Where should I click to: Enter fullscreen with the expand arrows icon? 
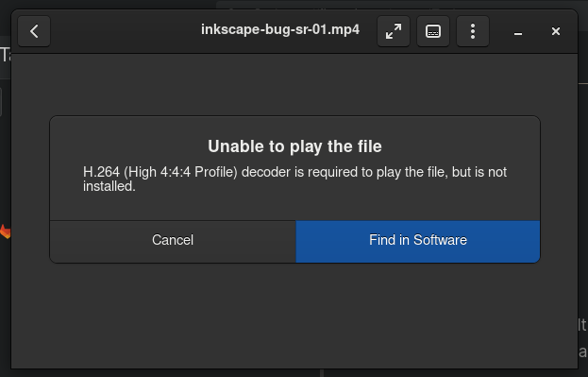[394, 31]
